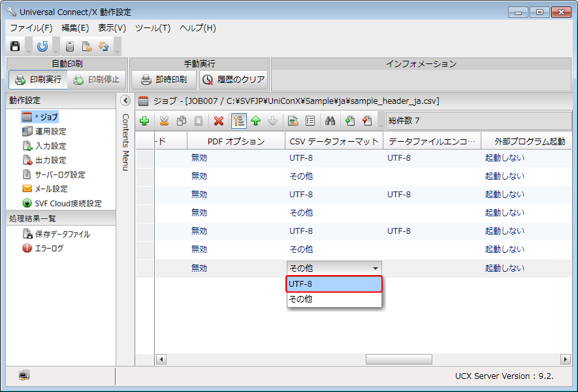
Task: Click the orange and blue swap arrows icon
Action: point(104,46)
